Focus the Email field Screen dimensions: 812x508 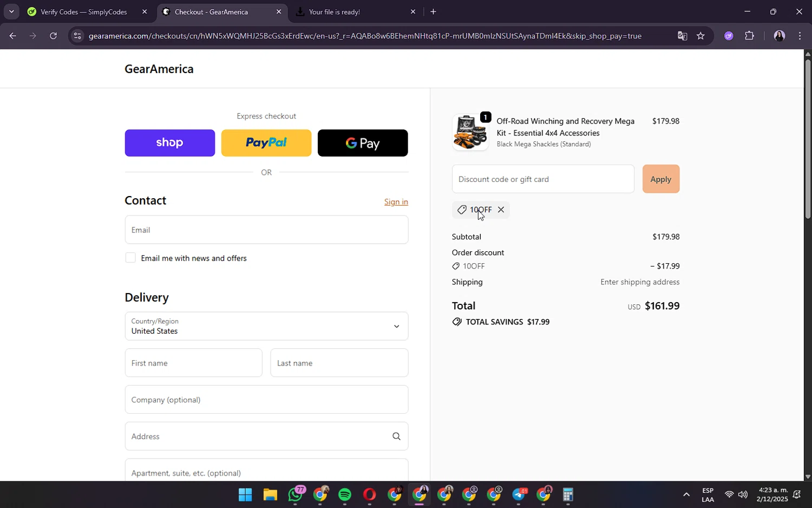click(266, 230)
